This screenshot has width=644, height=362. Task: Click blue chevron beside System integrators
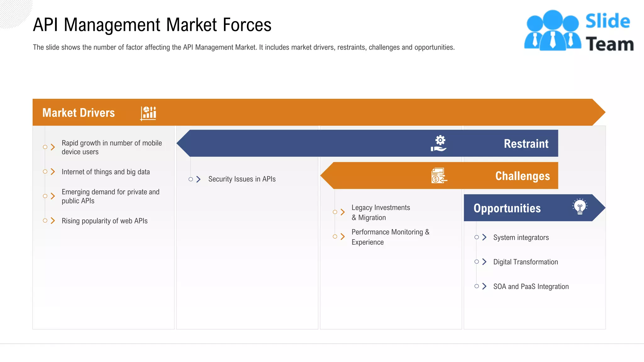click(485, 237)
